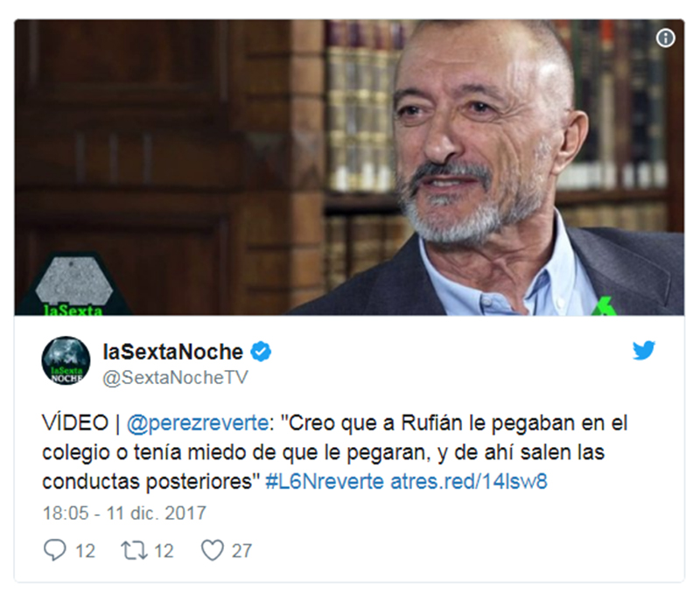The image size is (700, 594).
Task: Click the tweet text body
Action: coord(335,452)
